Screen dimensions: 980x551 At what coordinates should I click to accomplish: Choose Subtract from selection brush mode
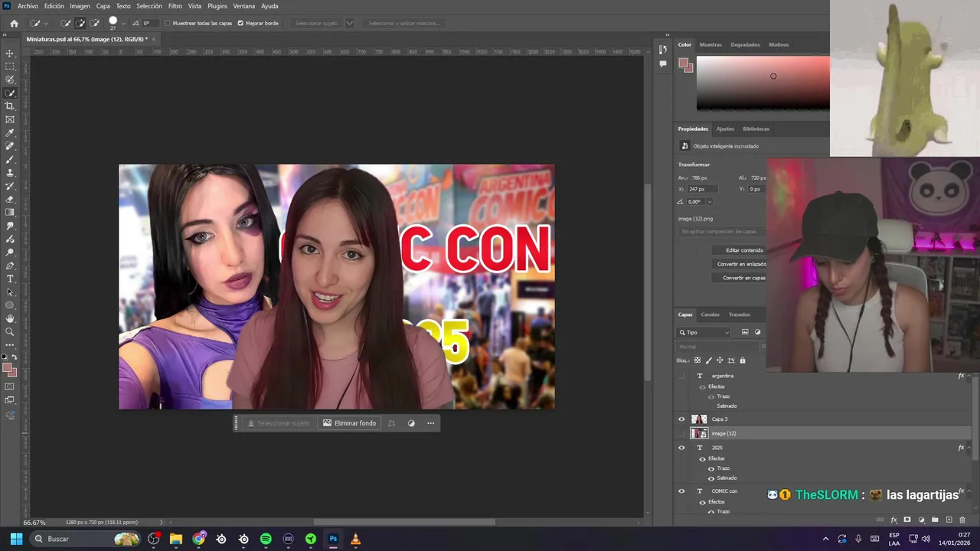pyautogui.click(x=94, y=23)
